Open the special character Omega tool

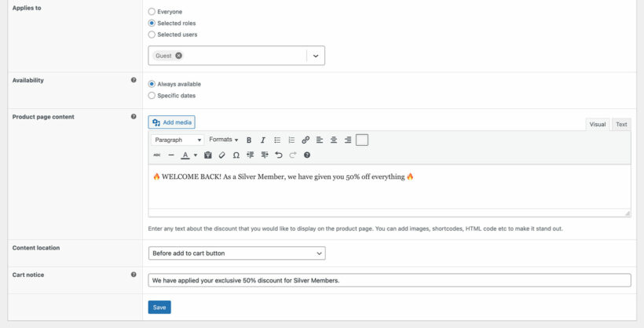[236, 155]
